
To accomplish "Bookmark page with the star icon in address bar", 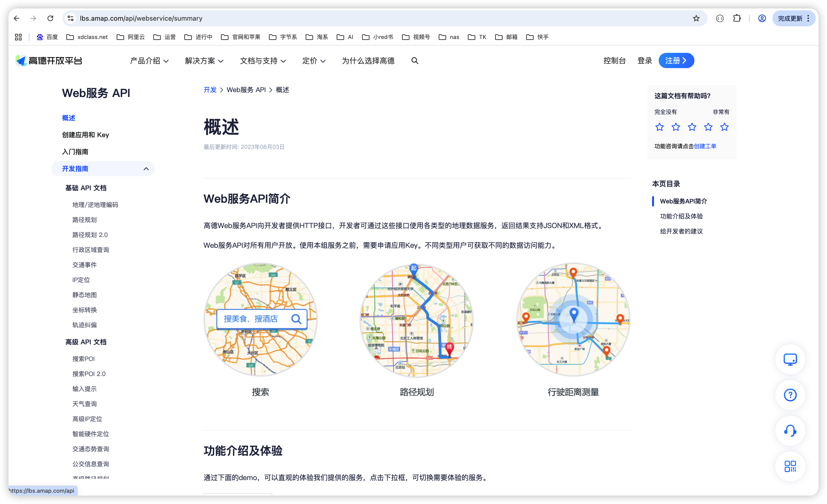I will pyautogui.click(x=696, y=19).
